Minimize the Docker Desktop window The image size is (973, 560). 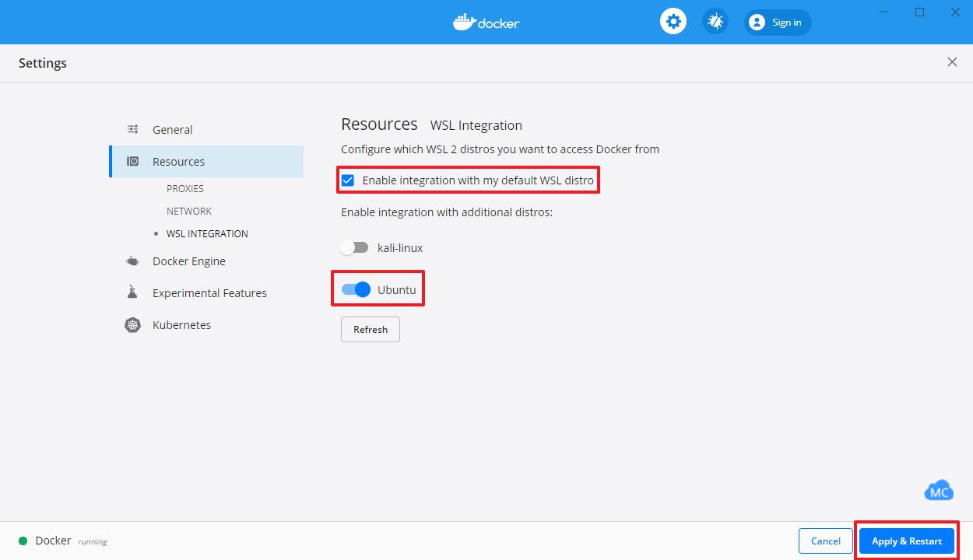point(884,12)
